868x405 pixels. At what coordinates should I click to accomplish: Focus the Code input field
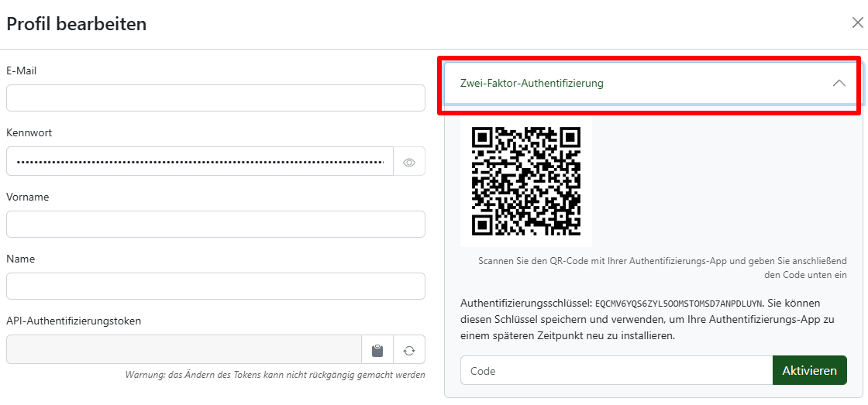pos(617,370)
